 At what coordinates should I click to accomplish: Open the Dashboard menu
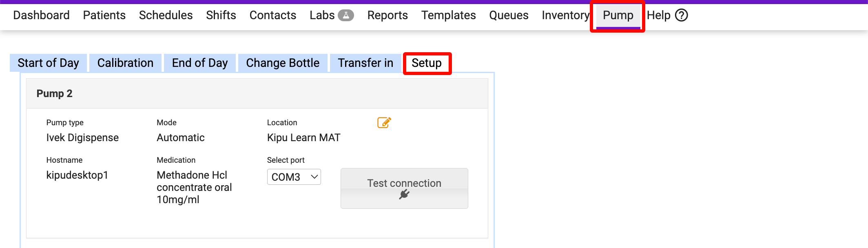[41, 15]
